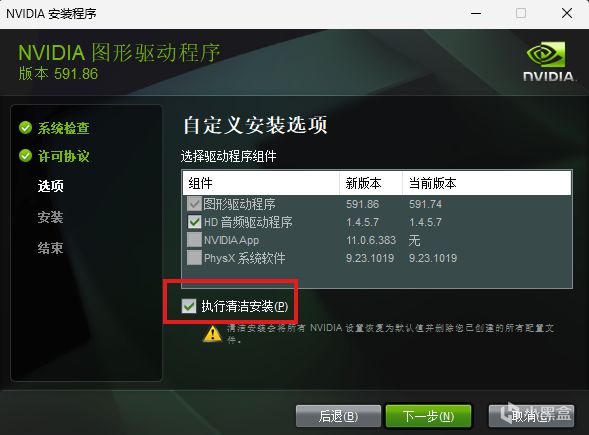
Task: Check the PhysX 系统软件 checkbox
Action: coord(194,258)
